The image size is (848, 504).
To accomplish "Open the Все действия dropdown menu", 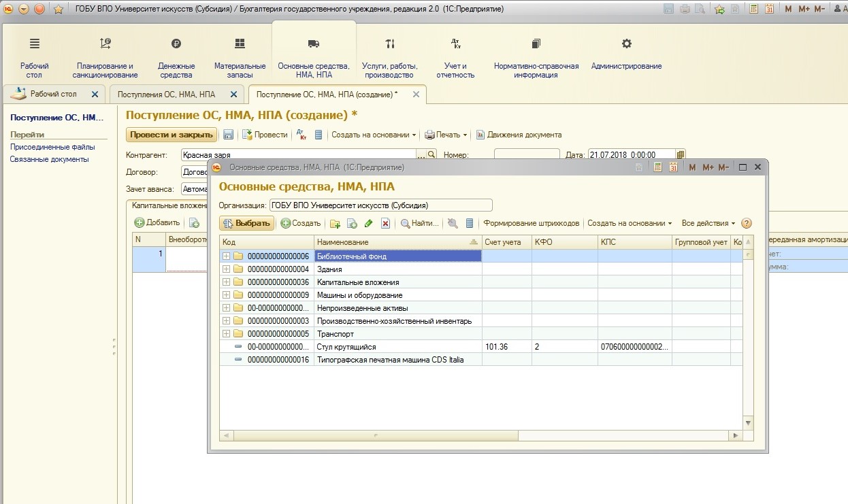I will coord(708,223).
